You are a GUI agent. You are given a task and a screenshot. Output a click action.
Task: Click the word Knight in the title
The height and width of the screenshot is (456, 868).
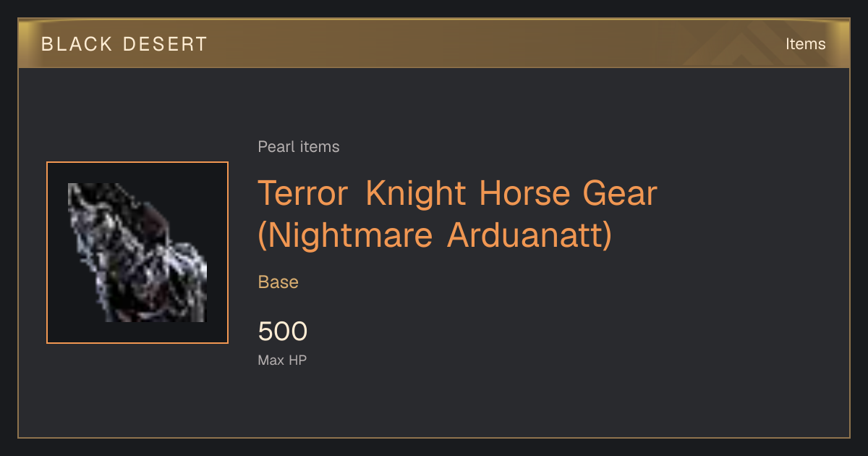(x=416, y=194)
